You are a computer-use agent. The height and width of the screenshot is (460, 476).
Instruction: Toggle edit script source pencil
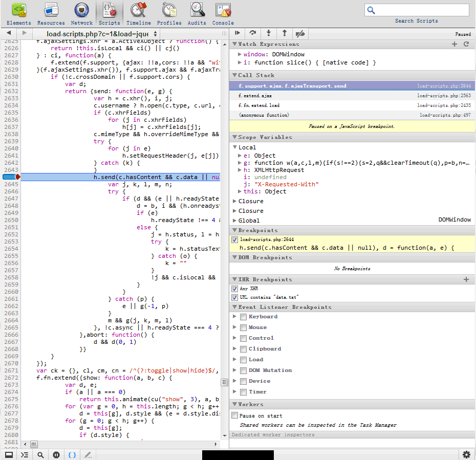click(88, 455)
